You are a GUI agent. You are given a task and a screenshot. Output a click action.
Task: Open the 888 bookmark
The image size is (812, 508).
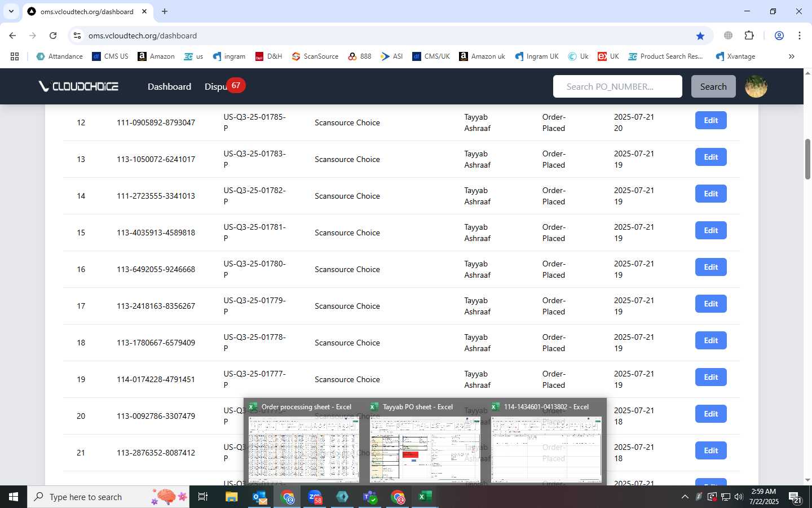[x=360, y=56]
